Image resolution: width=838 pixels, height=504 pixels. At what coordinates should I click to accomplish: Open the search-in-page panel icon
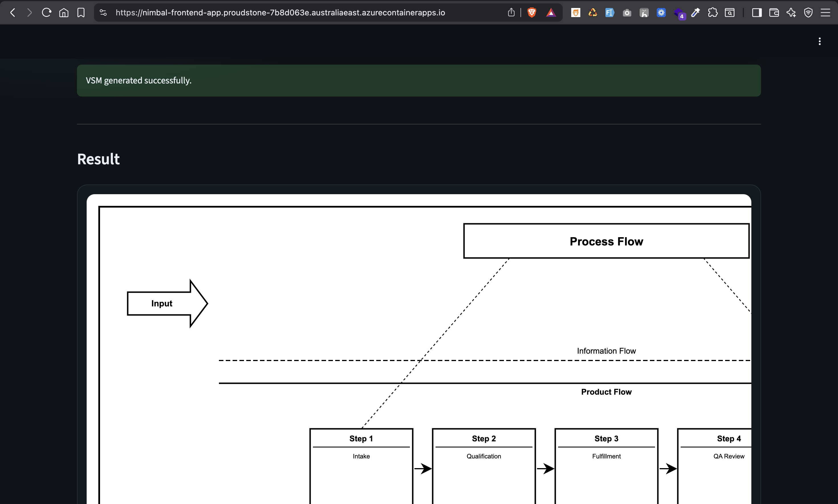pos(730,12)
